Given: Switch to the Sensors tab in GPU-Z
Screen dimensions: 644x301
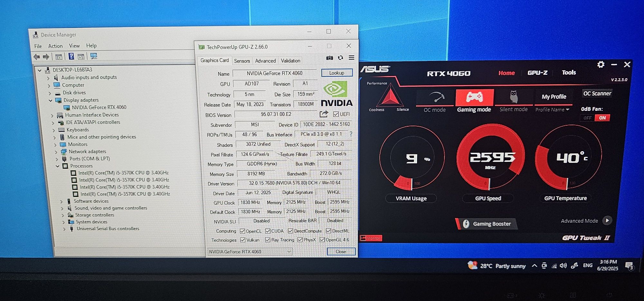Looking at the screenshot, I should pyautogui.click(x=242, y=61).
